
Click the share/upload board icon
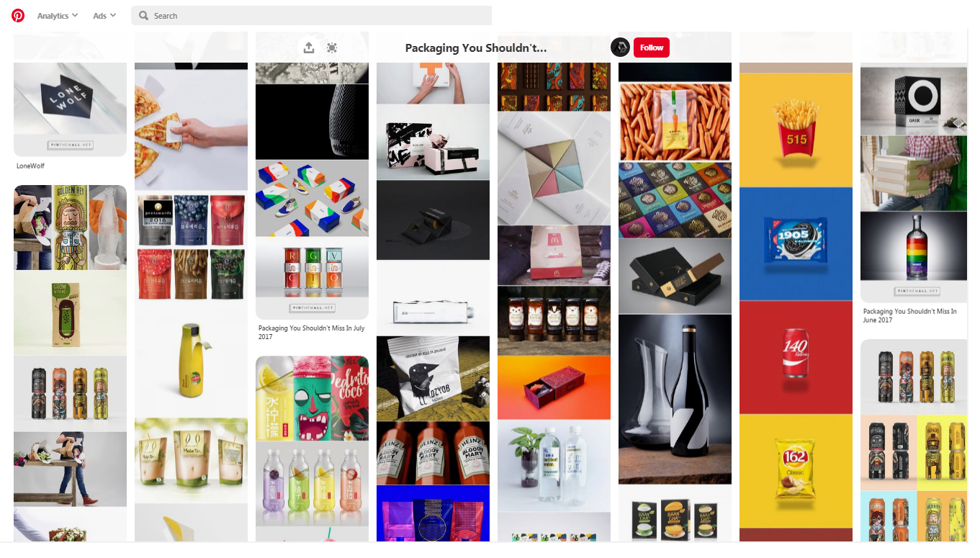pos(309,48)
